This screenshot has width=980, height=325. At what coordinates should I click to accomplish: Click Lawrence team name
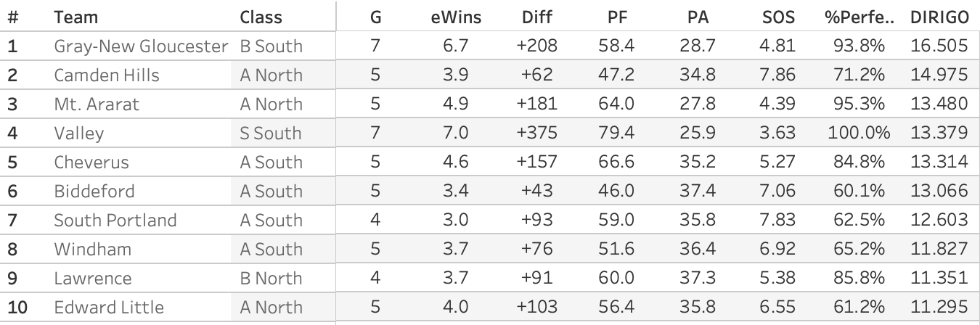coord(93,279)
